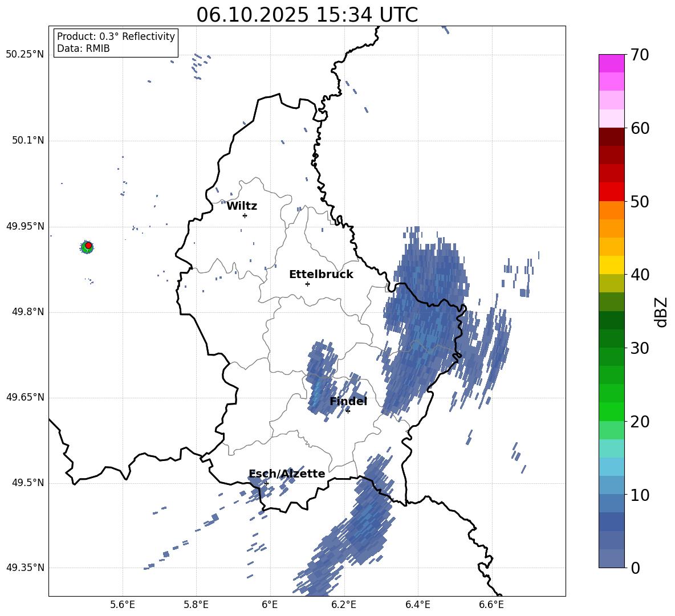Click the 6°E longitude label
This screenshot has width=675, height=616.
[x=270, y=605]
